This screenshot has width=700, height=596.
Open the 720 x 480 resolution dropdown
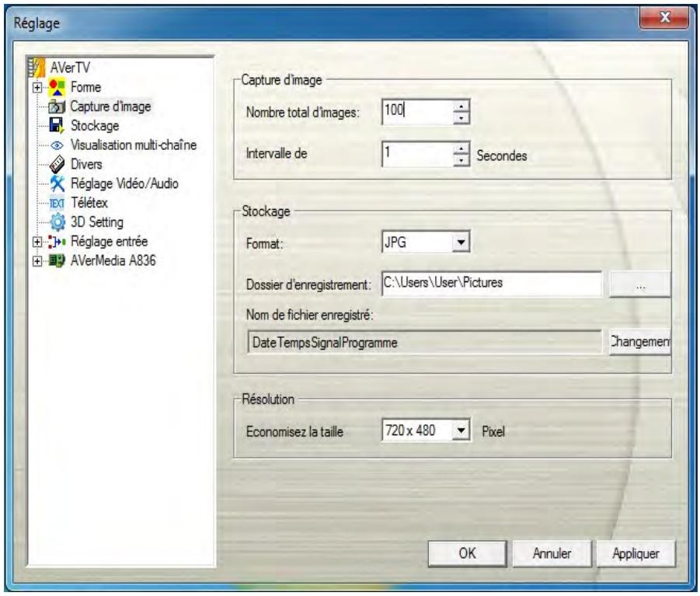(461, 430)
